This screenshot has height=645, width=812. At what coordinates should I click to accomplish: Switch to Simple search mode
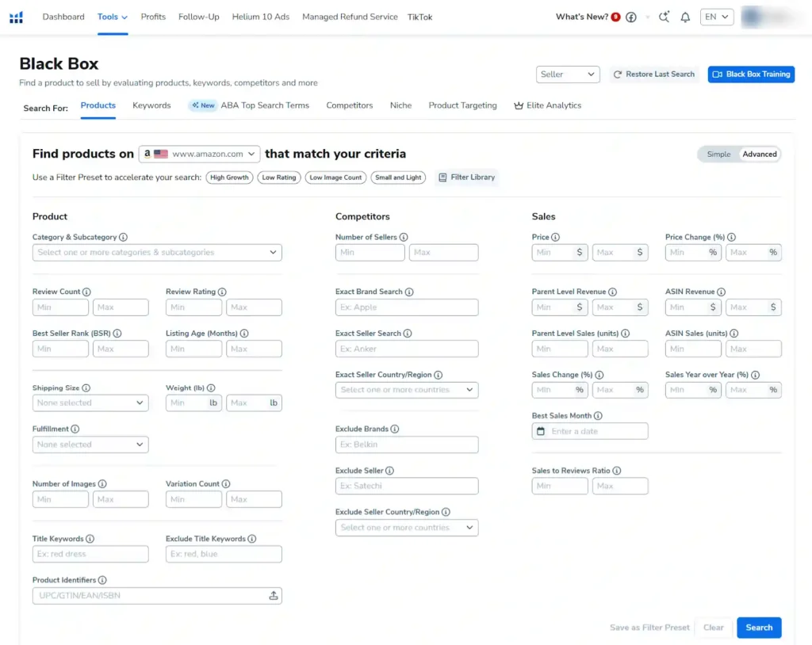point(718,155)
